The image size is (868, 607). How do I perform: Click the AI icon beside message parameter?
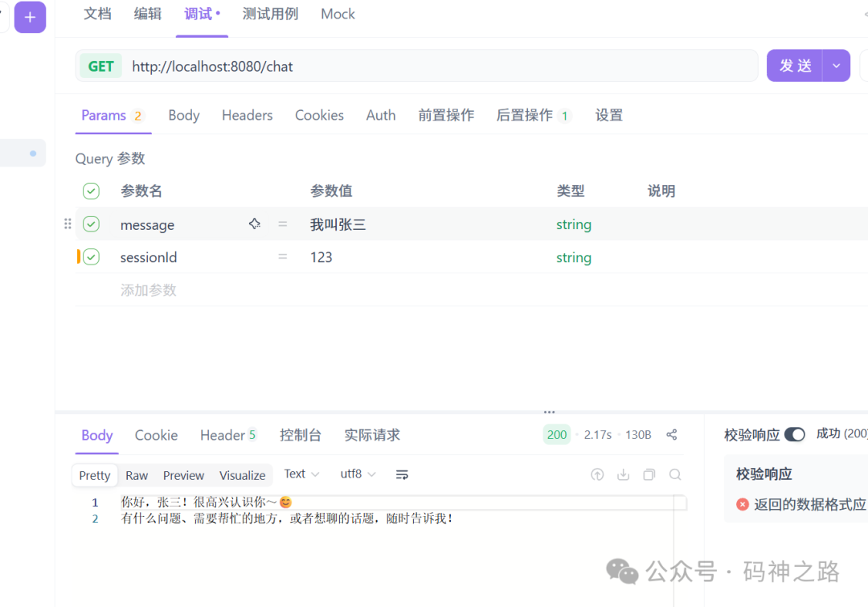(x=255, y=224)
